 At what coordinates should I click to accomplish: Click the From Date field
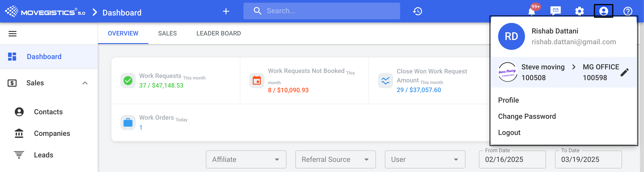tap(512, 159)
